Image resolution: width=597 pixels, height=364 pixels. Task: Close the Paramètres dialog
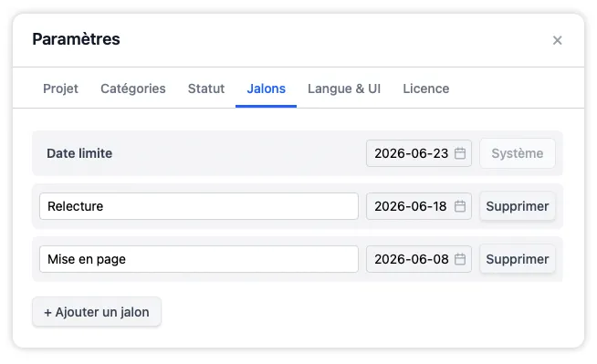[x=557, y=40]
